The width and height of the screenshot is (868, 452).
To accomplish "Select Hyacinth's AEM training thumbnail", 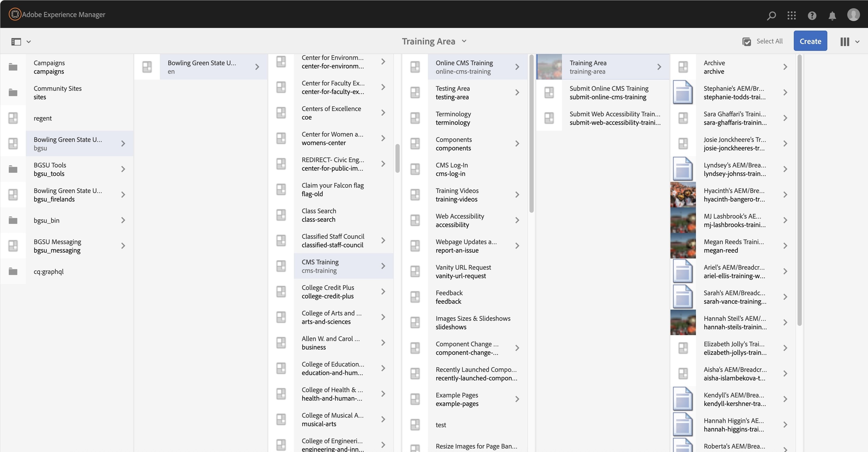I will pyautogui.click(x=683, y=195).
